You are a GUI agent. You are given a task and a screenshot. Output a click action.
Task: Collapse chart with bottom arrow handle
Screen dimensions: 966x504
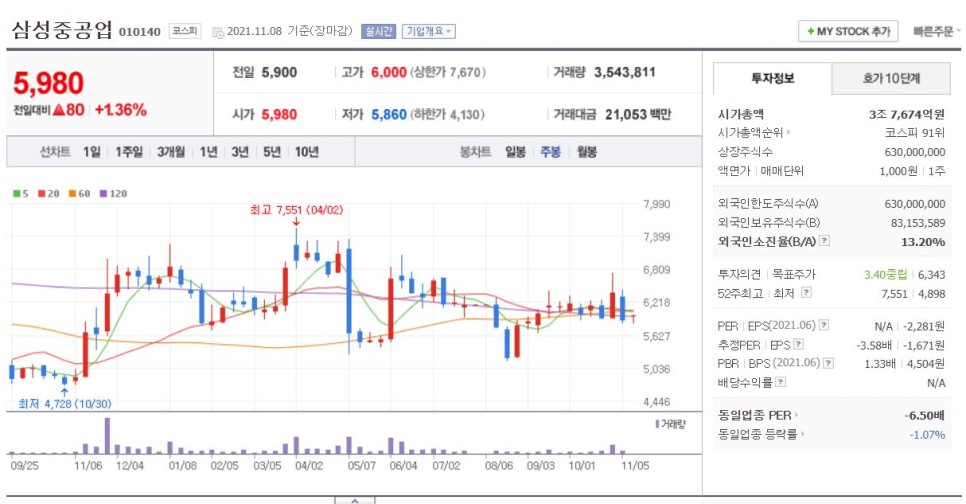354,500
